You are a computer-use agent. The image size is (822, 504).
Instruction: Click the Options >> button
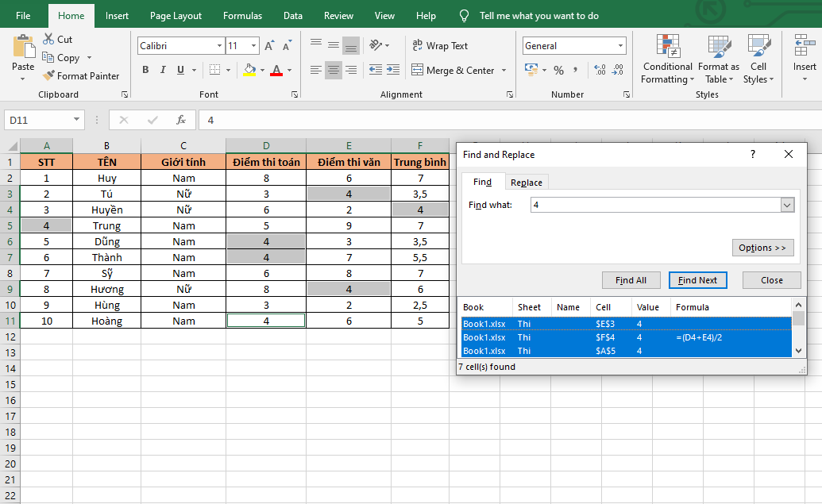(x=762, y=248)
